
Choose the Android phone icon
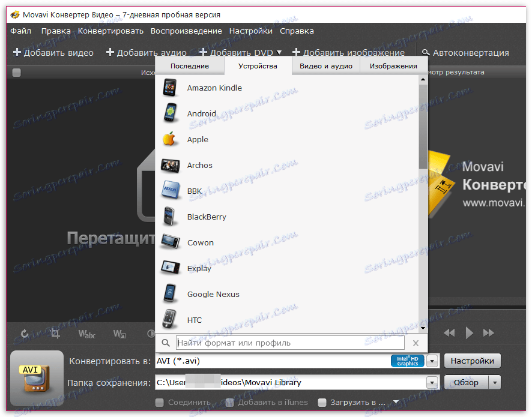pos(170,113)
